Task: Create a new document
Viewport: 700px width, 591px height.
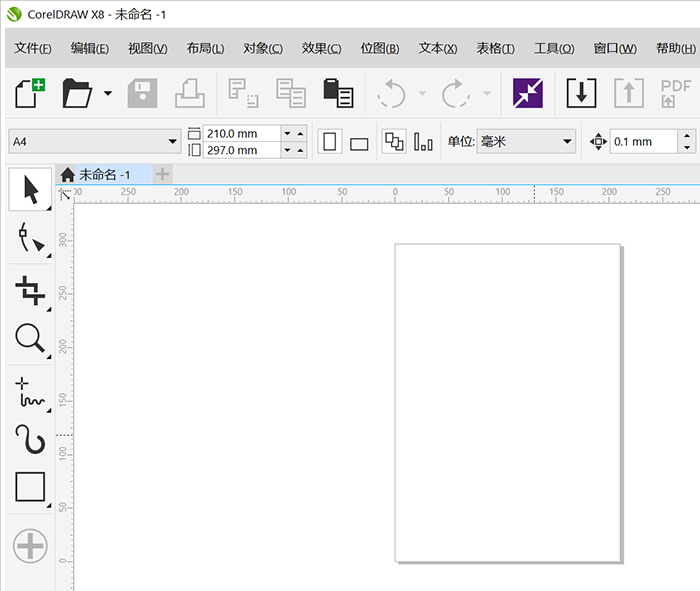Action: pyautogui.click(x=30, y=93)
